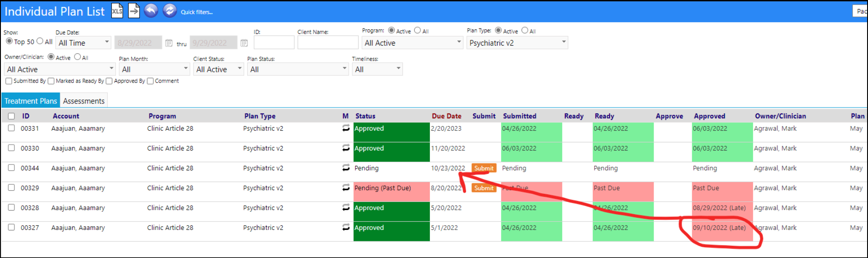The height and width of the screenshot is (258, 868).
Task: Click in the ID filter field
Action: [274, 42]
